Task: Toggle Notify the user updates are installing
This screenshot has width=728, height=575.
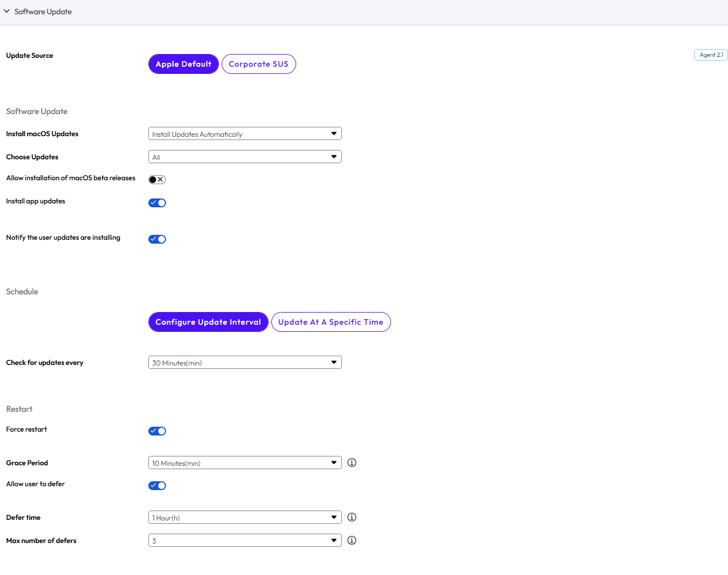Action: click(157, 239)
